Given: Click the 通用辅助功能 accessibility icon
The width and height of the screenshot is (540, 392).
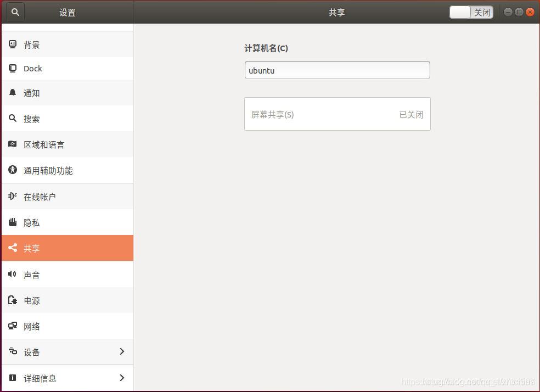Looking at the screenshot, I should (13, 170).
